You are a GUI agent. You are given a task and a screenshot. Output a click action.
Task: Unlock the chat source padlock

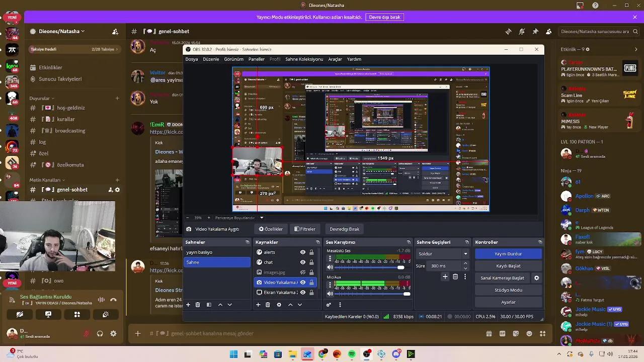pyautogui.click(x=310, y=262)
